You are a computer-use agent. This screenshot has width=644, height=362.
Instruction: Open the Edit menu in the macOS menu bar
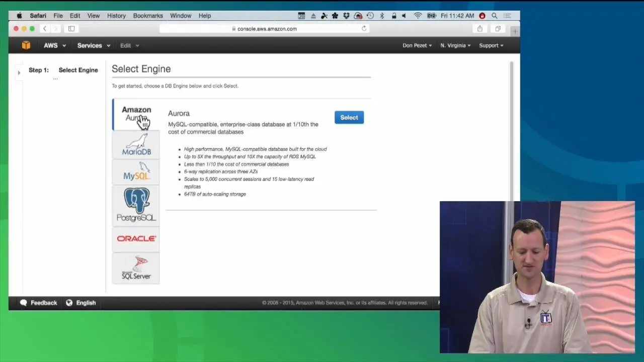point(75,16)
